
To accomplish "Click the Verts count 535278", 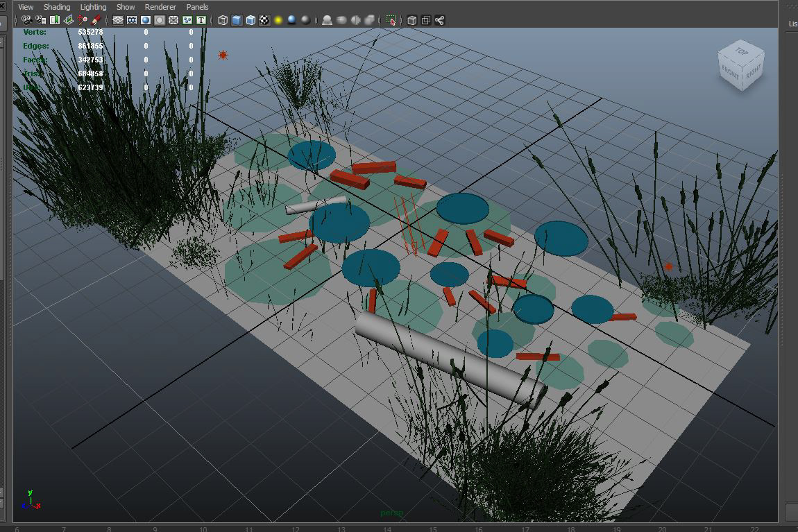I will 91,32.
